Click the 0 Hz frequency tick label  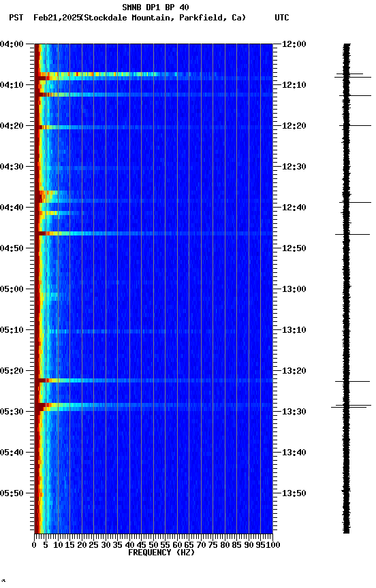point(35,545)
